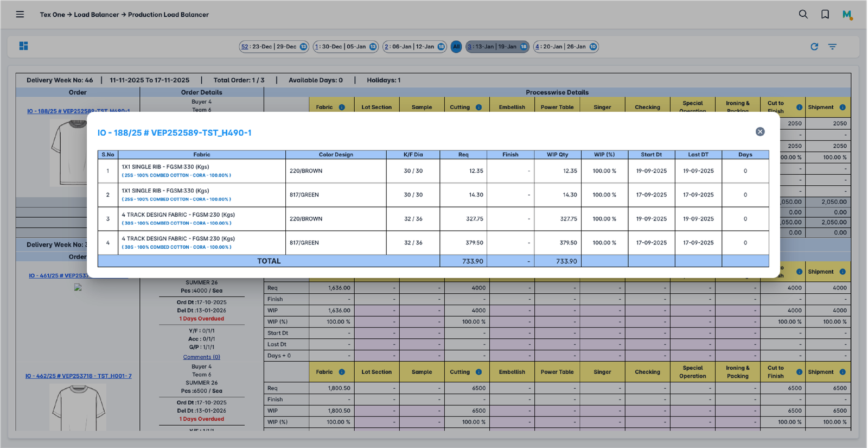Open the hamburger navigation menu
Image resolution: width=868 pixels, height=448 pixels.
point(20,15)
